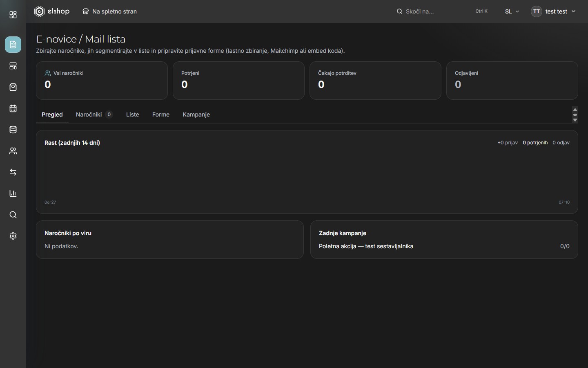Open the settings gear sidebar icon
This screenshot has height=368, width=588.
click(x=13, y=236)
